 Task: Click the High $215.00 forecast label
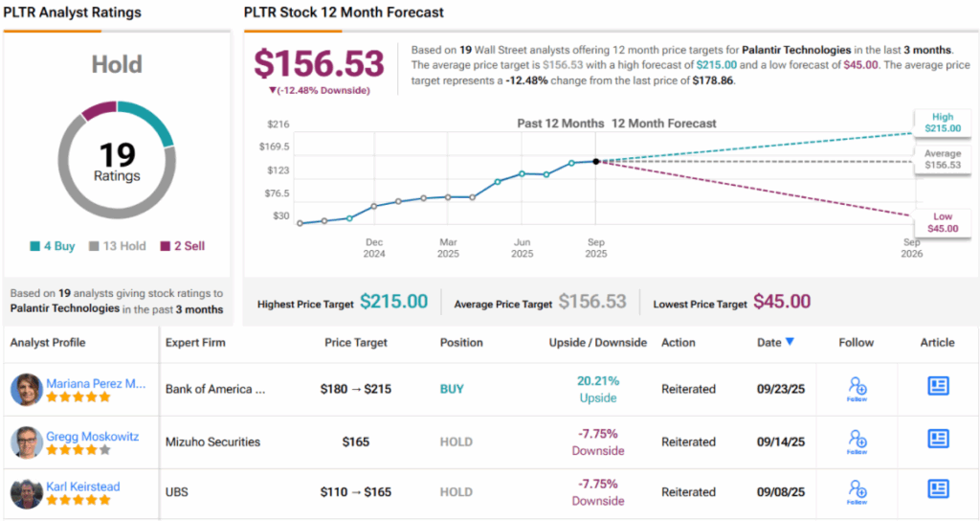click(941, 122)
